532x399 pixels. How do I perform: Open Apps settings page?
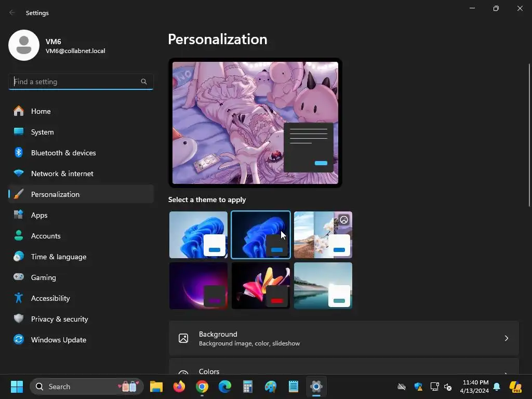pos(81,215)
